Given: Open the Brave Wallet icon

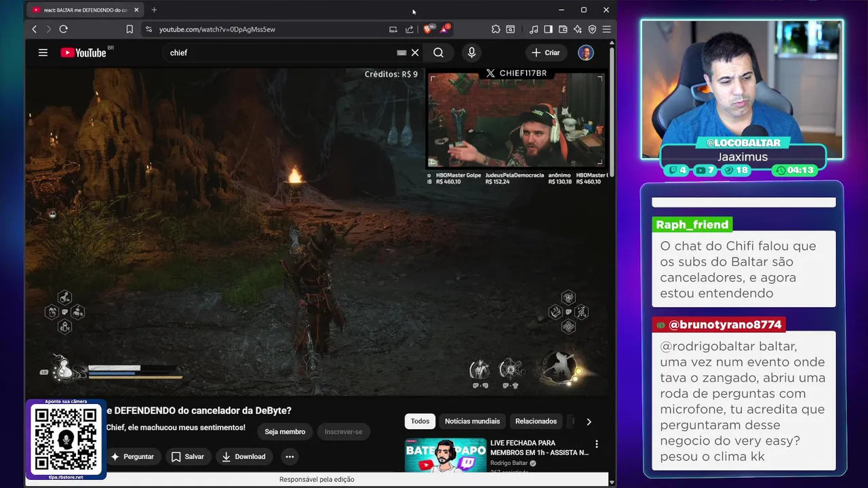Looking at the screenshot, I should [x=563, y=29].
